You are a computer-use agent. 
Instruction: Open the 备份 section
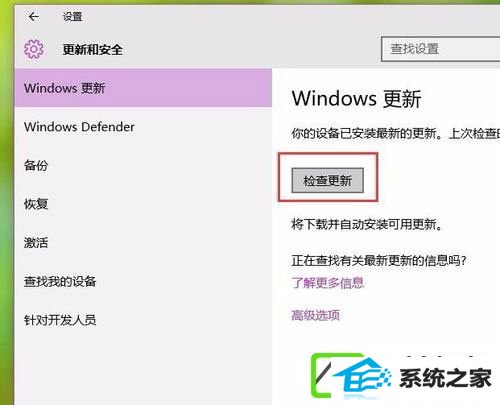pos(143,166)
